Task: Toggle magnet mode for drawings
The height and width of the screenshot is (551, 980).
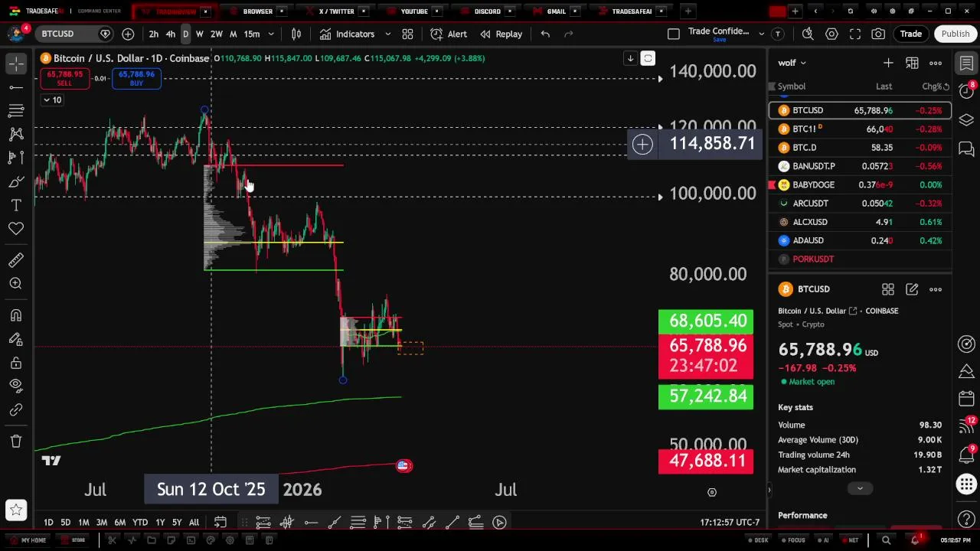Action: click(16, 315)
